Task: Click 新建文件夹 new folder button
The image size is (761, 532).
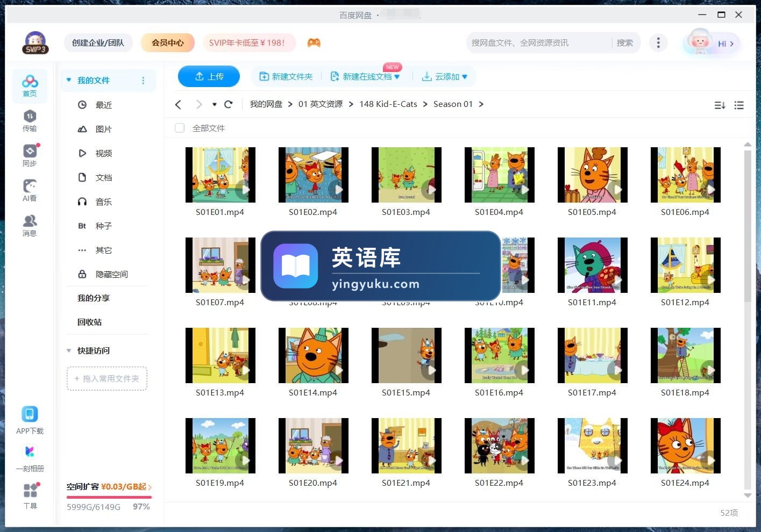Action: [286, 76]
